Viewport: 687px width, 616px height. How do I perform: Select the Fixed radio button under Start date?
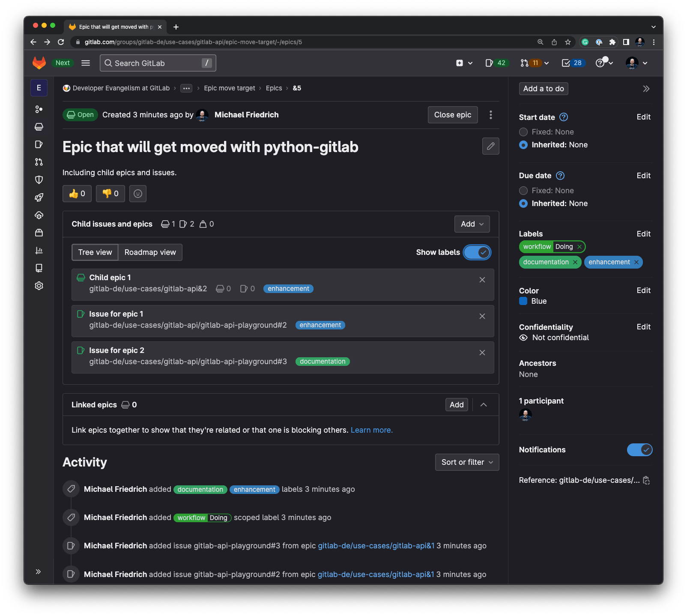523,132
